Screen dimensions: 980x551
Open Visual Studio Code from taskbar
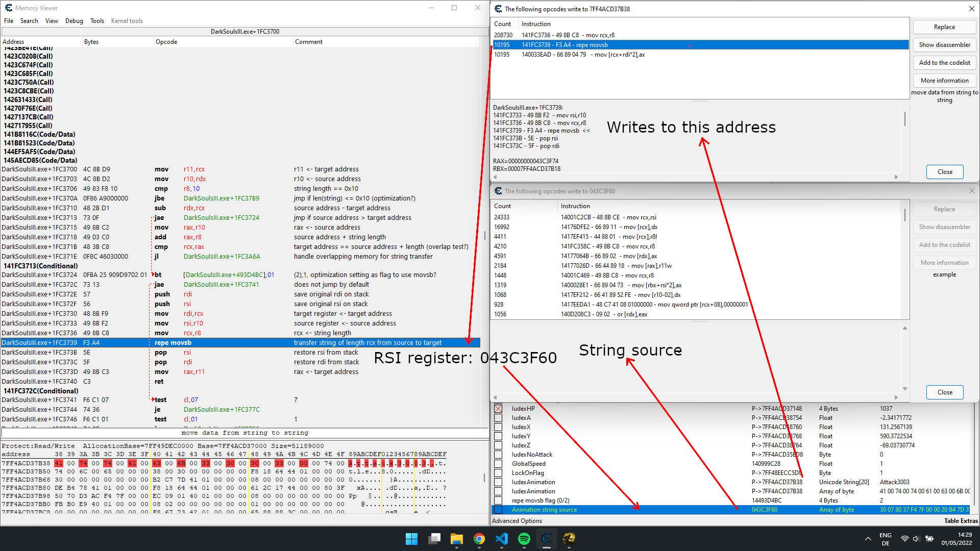[502, 539]
